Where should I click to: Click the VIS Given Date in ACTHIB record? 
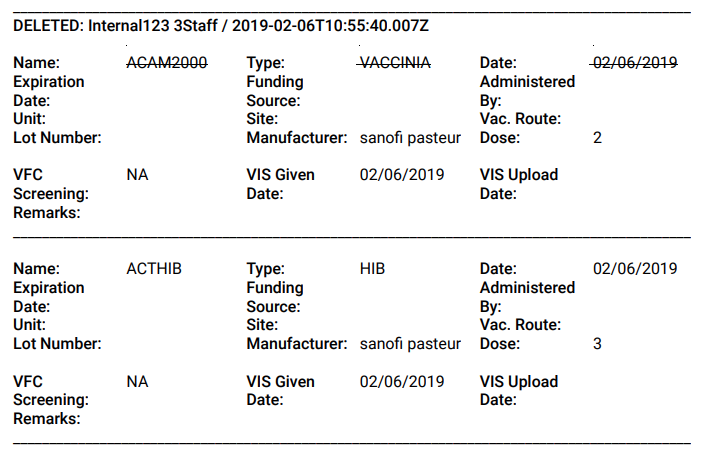pos(402,381)
